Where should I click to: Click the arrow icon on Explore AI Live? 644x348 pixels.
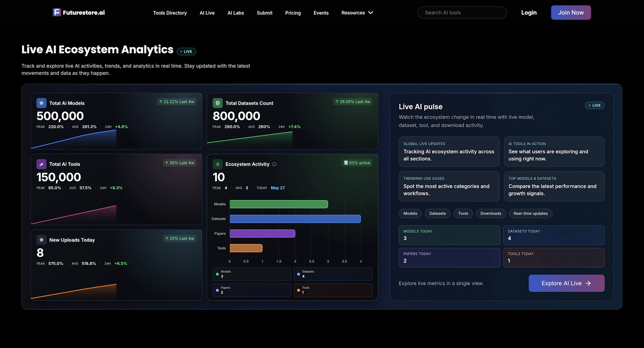[588, 283]
